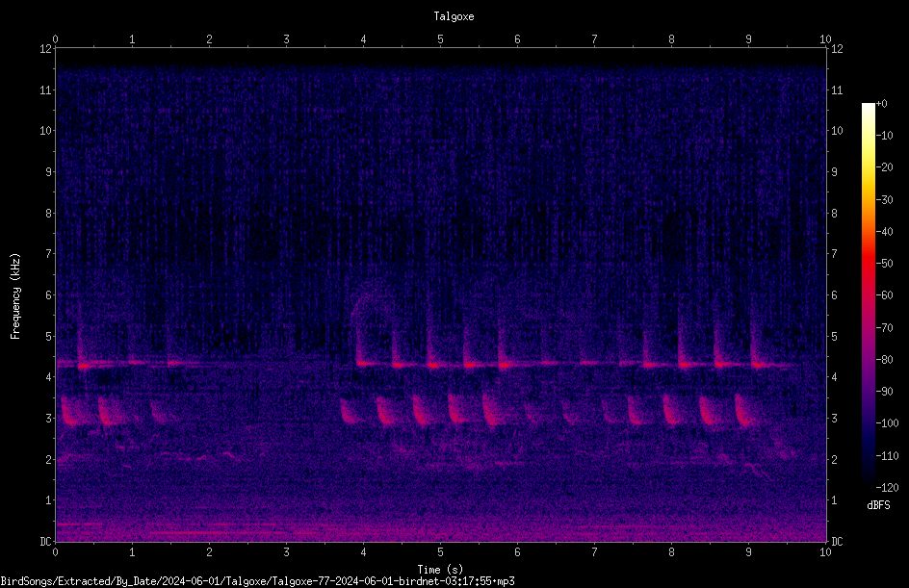Click the Talgoxe title at top
The height and width of the screenshot is (588, 909).
tap(454, 16)
